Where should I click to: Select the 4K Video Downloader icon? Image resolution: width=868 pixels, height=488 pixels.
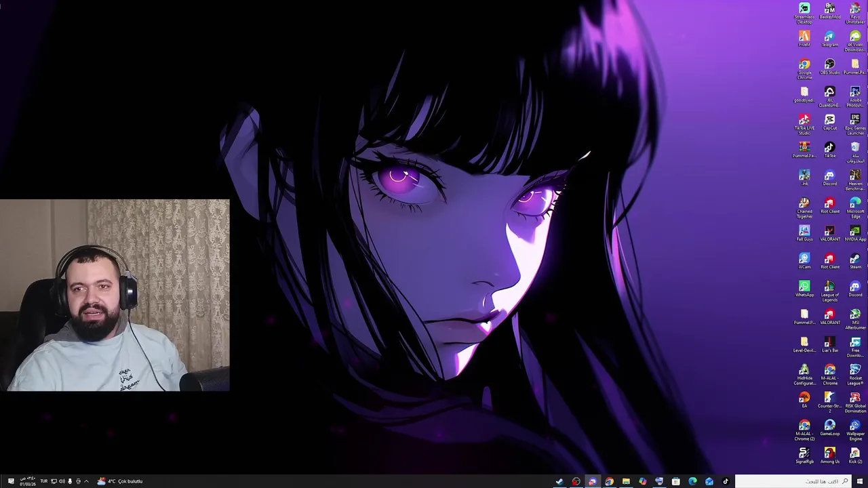point(855,41)
